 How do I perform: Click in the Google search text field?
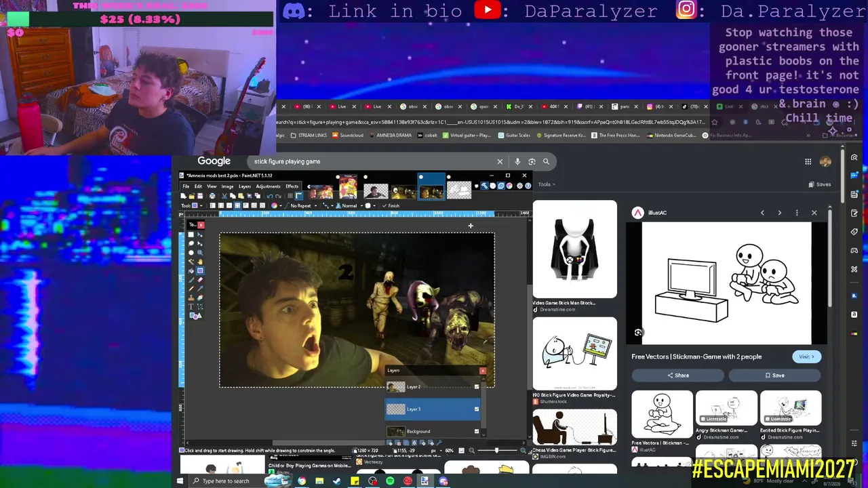[373, 161]
